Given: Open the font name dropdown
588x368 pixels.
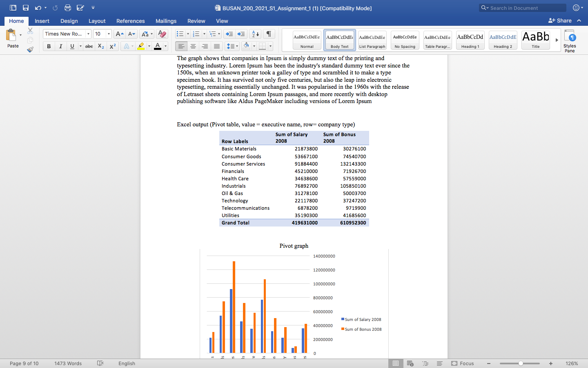Looking at the screenshot, I should click(x=88, y=34).
